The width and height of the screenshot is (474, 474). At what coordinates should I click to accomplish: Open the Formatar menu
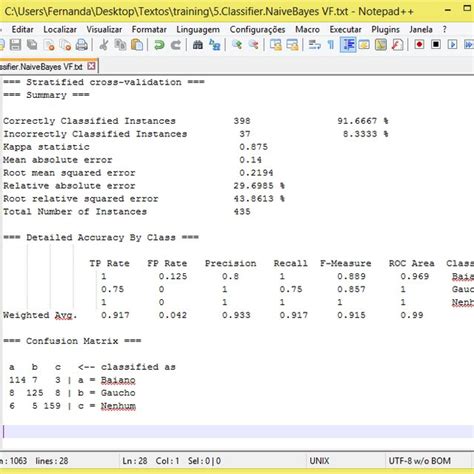149,30
